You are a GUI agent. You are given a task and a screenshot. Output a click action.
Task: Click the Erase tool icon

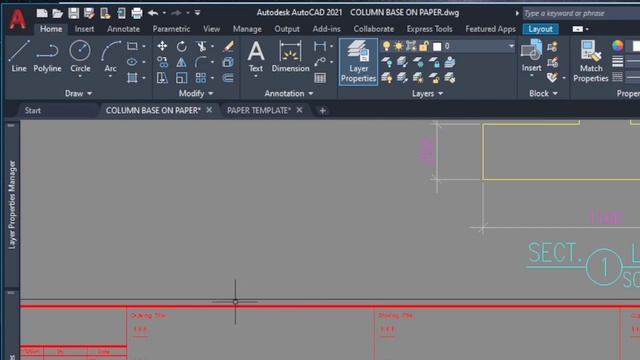click(228, 46)
